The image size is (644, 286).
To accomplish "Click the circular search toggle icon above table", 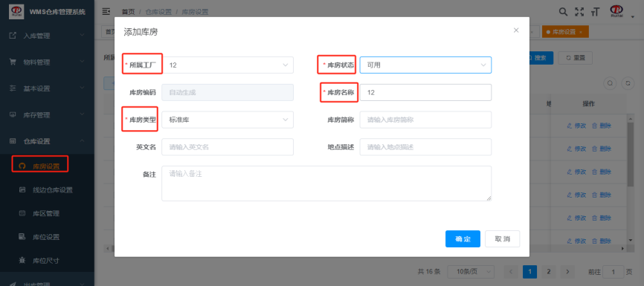I will 610,83.
